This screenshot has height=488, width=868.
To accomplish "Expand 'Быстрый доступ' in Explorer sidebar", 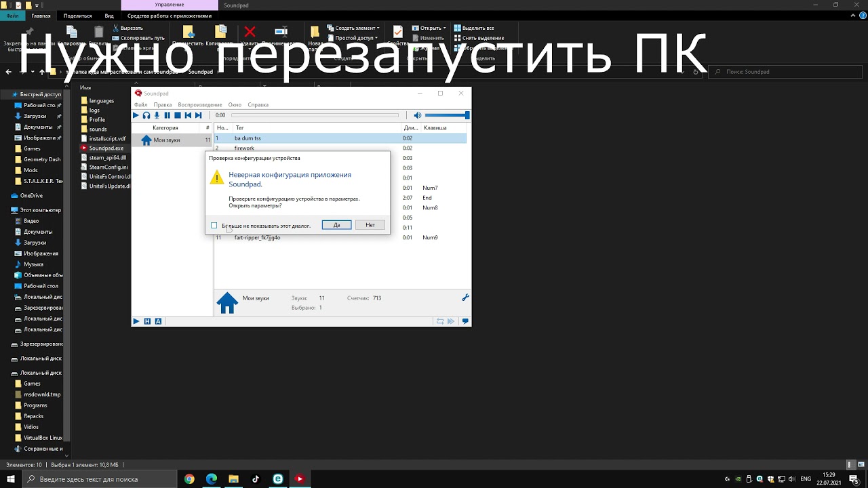I will [x=6, y=94].
